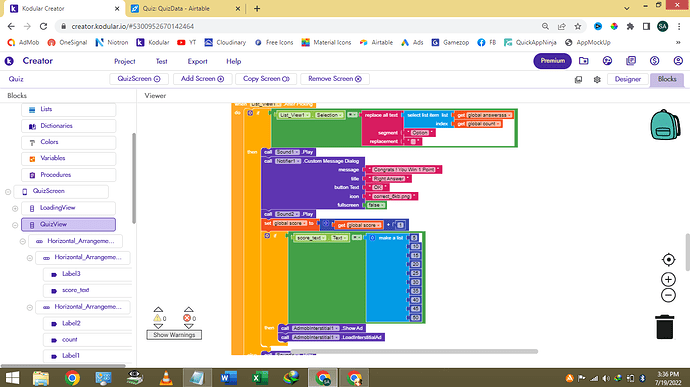The width and height of the screenshot is (690, 387).
Task: Open Cloudinary bookmark
Action: (x=225, y=42)
